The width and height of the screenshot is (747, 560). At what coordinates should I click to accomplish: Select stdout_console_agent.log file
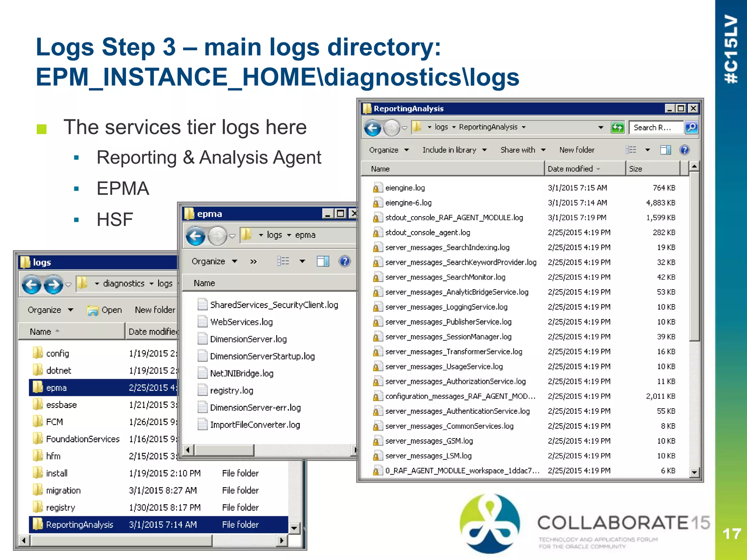pos(428,232)
